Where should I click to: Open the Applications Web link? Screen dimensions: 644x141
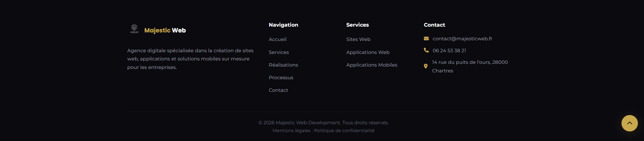tap(368, 52)
